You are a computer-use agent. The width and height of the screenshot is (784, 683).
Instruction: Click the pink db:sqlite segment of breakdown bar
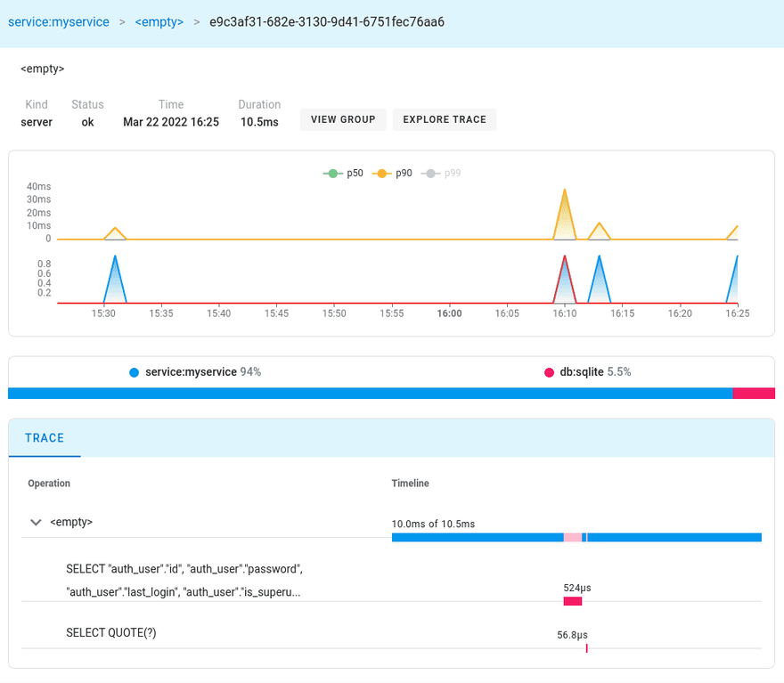pyautogui.click(x=754, y=393)
